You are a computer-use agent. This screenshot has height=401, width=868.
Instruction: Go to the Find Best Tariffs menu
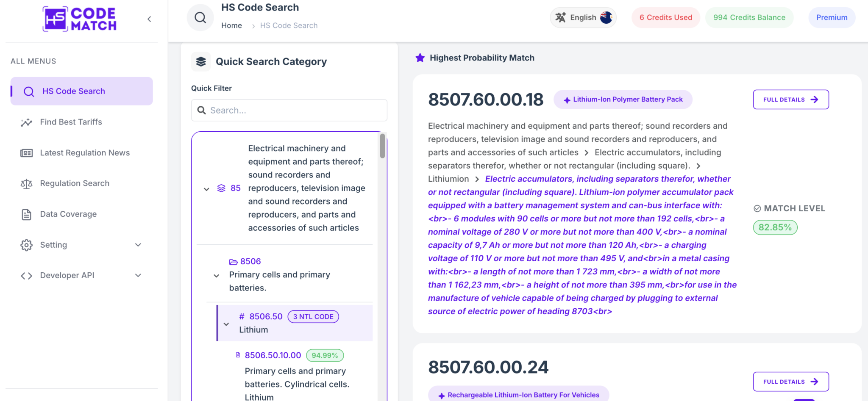click(82, 122)
